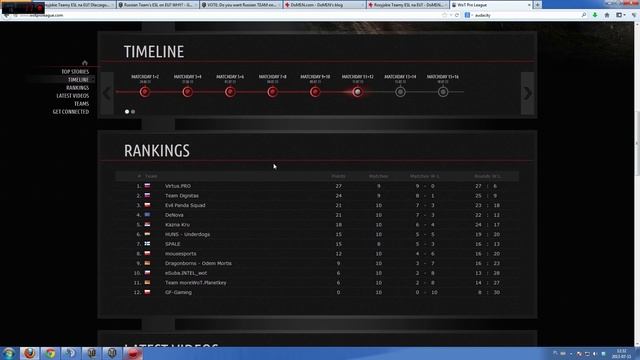Image resolution: width=640 pixels, height=360 pixels.
Task: Select the second timeline page dot
Action: pyautogui.click(x=133, y=111)
